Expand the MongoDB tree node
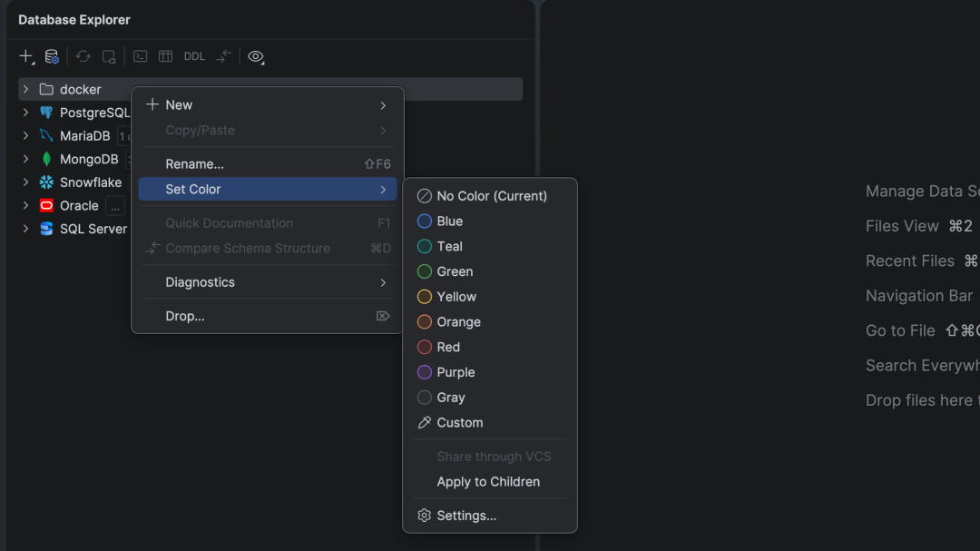980x551 pixels. (x=25, y=159)
